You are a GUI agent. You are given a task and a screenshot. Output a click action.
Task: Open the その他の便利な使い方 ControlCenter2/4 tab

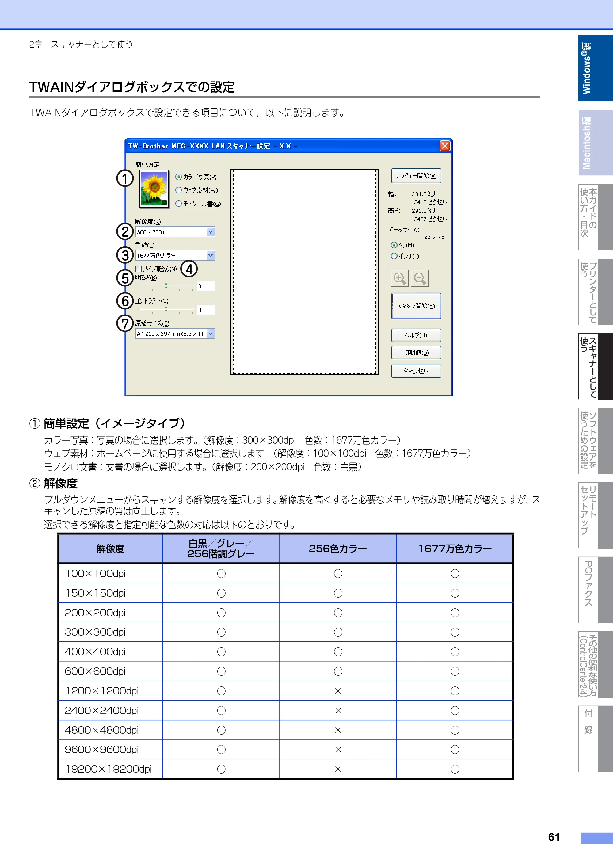[x=595, y=664]
